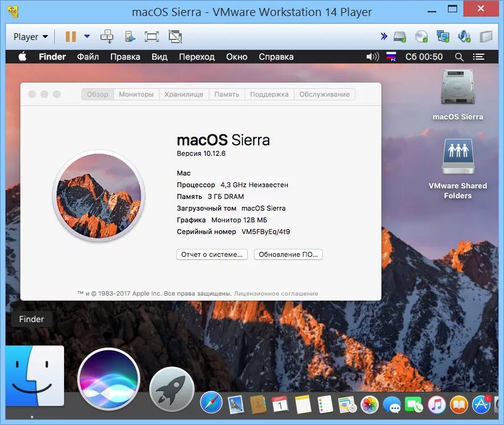The image size is (504, 425).
Task: Minimize the VMware Workstation Player window
Action: 432,12
